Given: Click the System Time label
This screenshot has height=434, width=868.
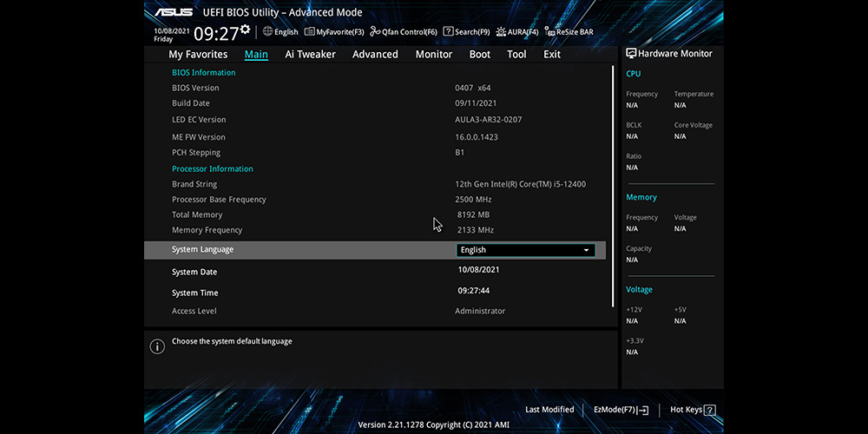Looking at the screenshot, I should coord(194,293).
